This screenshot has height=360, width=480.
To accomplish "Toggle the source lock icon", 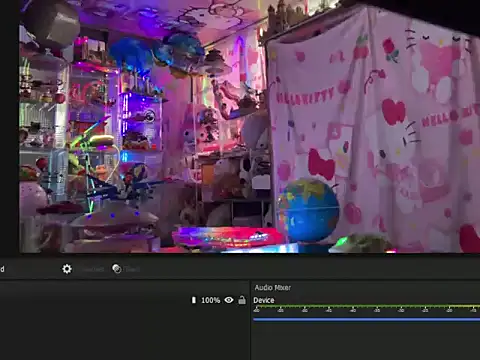I will pyautogui.click(x=242, y=300).
